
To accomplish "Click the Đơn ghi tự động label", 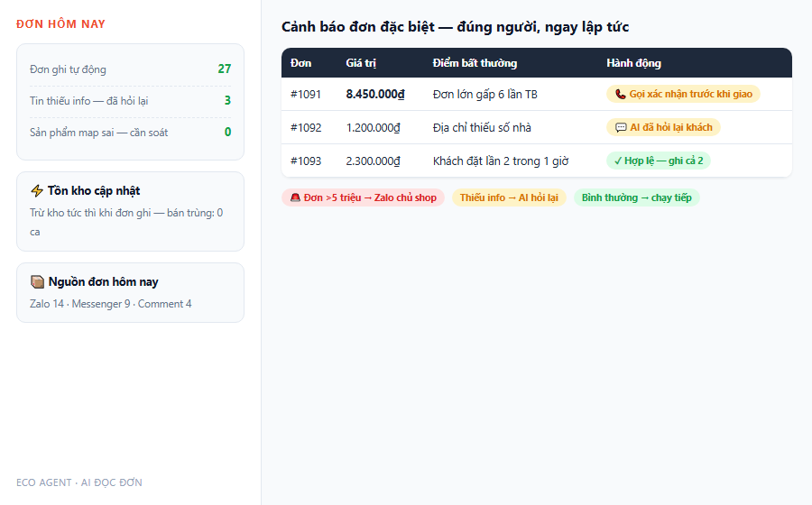I will [x=68, y=69].
